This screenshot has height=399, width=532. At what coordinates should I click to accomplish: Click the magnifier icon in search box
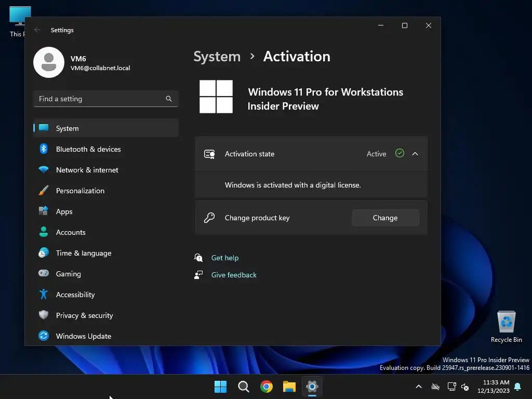169,99
